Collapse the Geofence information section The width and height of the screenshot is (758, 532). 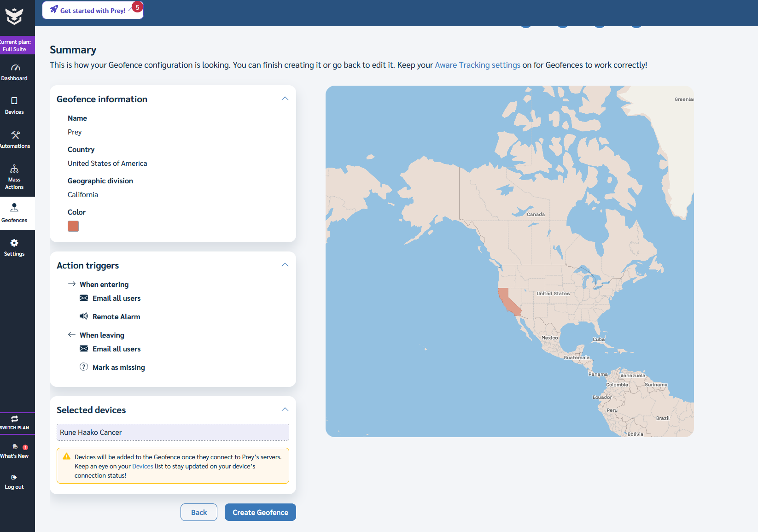coord(285,99)
